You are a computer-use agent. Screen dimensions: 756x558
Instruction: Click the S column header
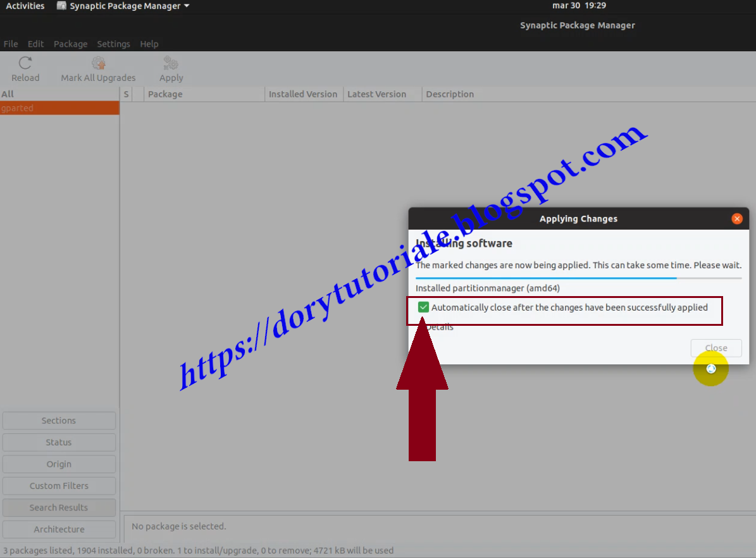tap(127, 94)
